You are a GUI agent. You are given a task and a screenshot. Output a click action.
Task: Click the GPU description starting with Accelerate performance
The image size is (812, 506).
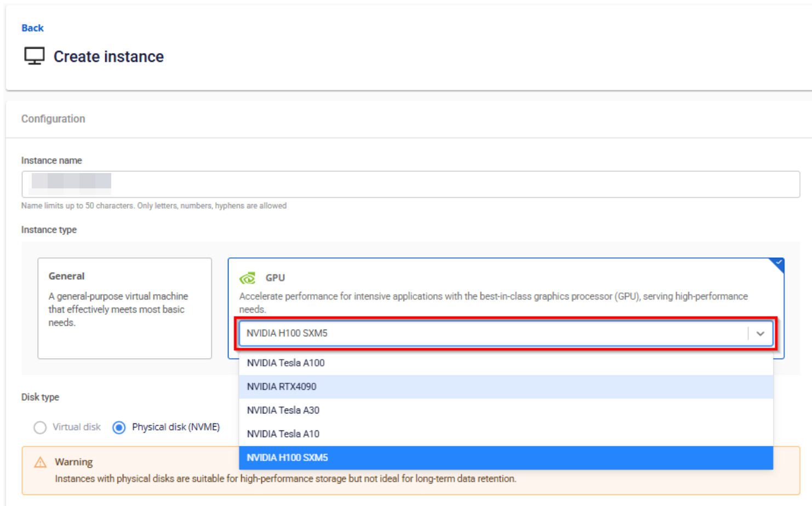pos(493,303)
